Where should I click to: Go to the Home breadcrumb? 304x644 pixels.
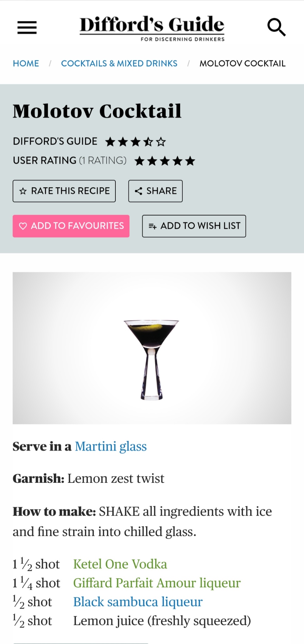click(26, 64)
